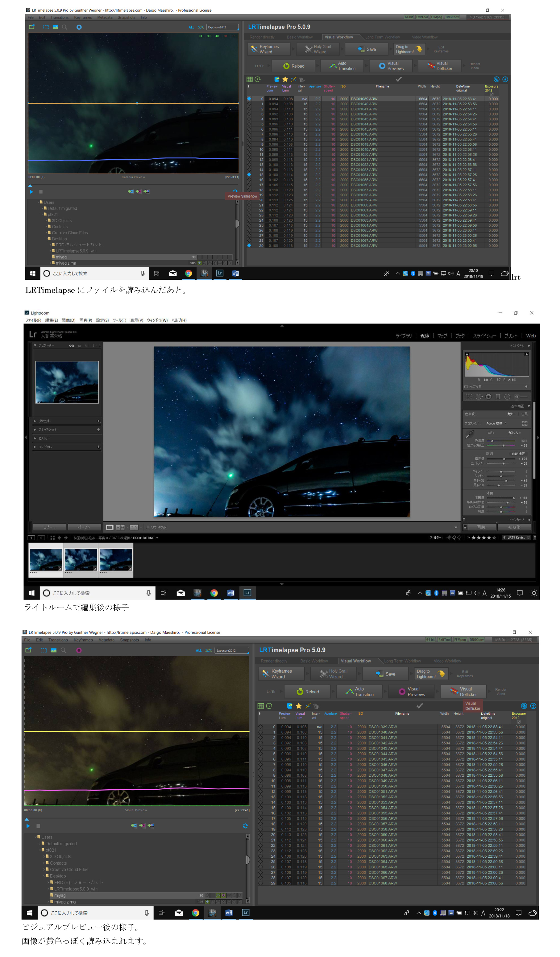The width and height of the screenshot is (560, 957).
Task: Select Lightroom's Crop Overlay tool
Action: [469, 396]
